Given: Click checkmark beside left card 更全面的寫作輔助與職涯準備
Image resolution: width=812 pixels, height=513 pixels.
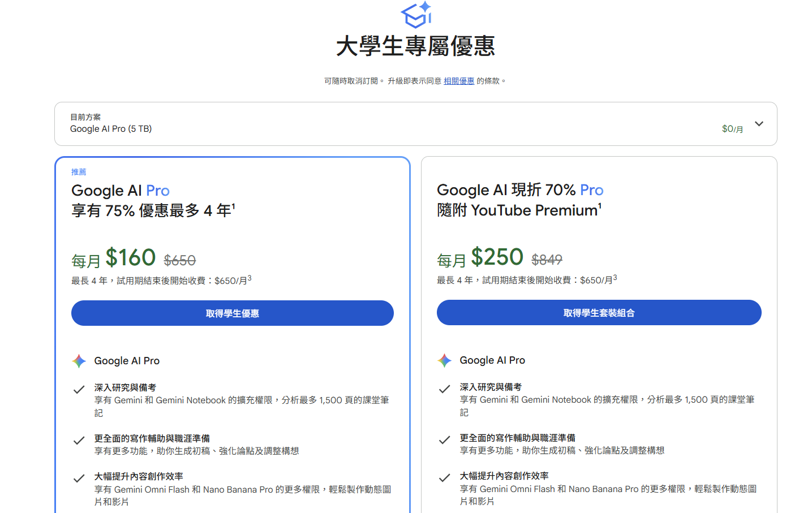Looking at the screenshot, I should (x=79, y=440).
